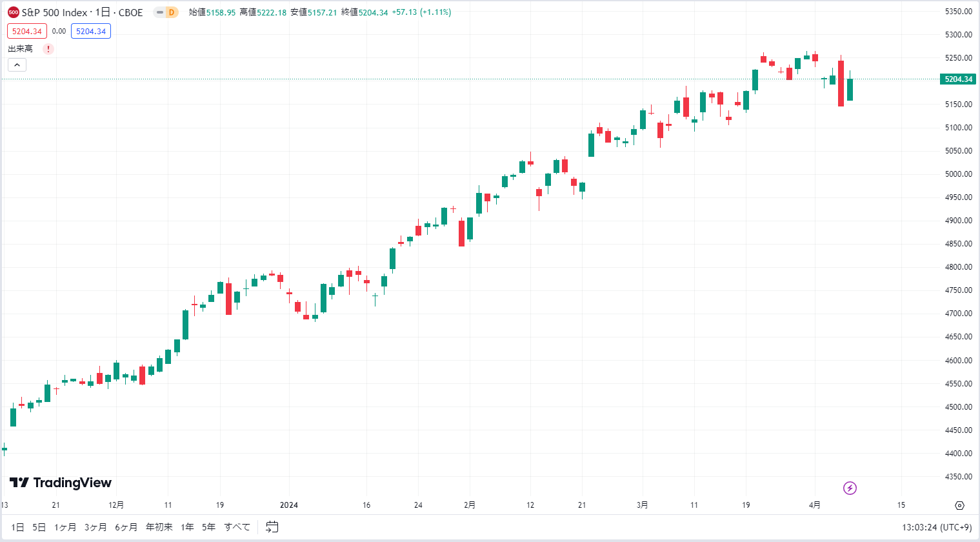The image size is (980, 542).
Task: Open timezone menu showing UTC+9
Action: (x=937, y=527)
